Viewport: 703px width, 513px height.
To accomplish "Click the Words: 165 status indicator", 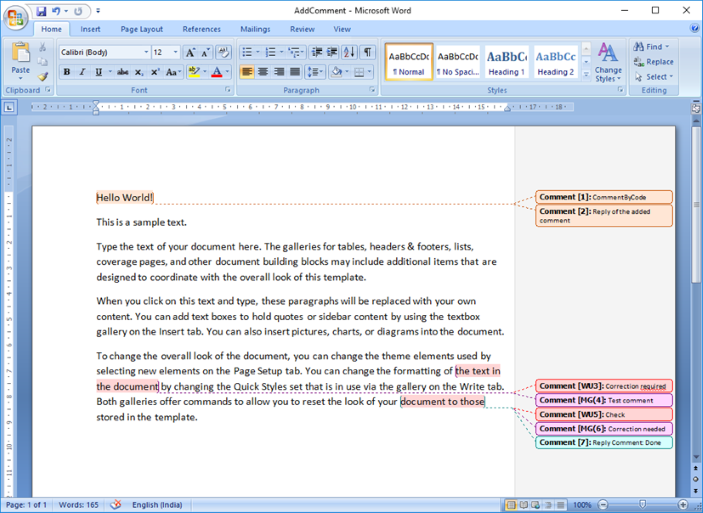I will point(78,505).
